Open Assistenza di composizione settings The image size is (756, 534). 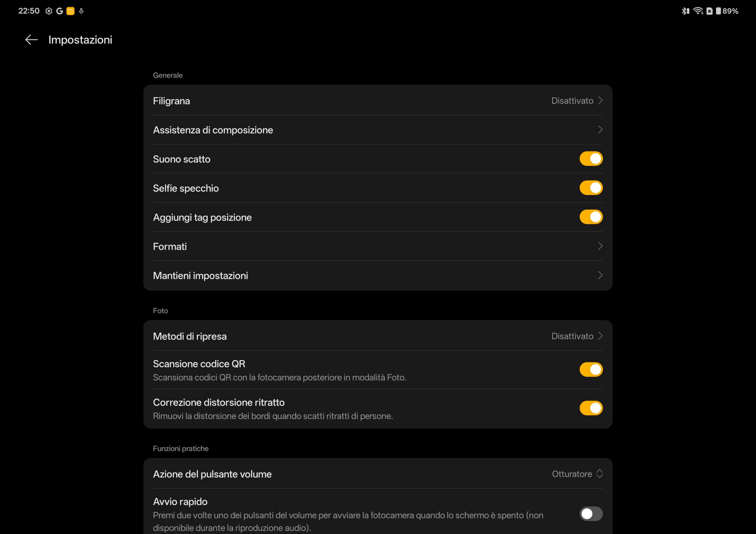213,130
